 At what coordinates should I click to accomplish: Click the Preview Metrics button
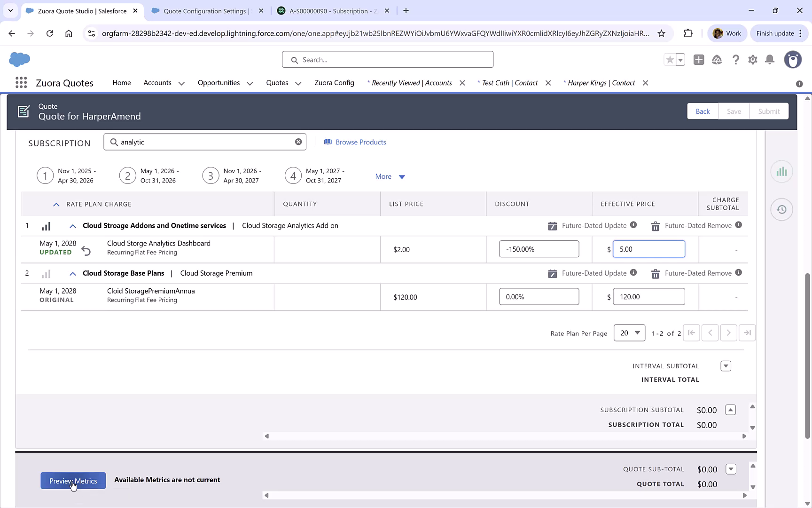coord(73,481)
